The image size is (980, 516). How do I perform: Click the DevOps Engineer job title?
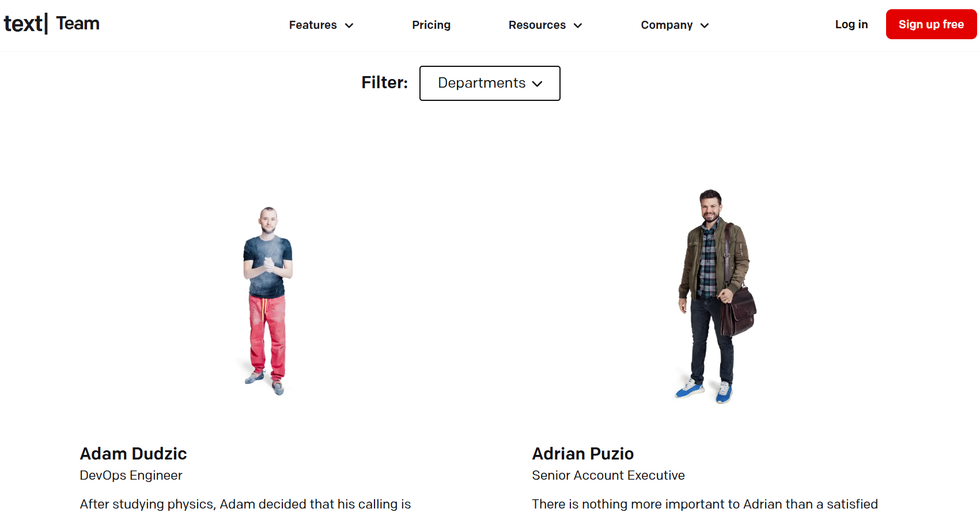[x=130, y=475]
